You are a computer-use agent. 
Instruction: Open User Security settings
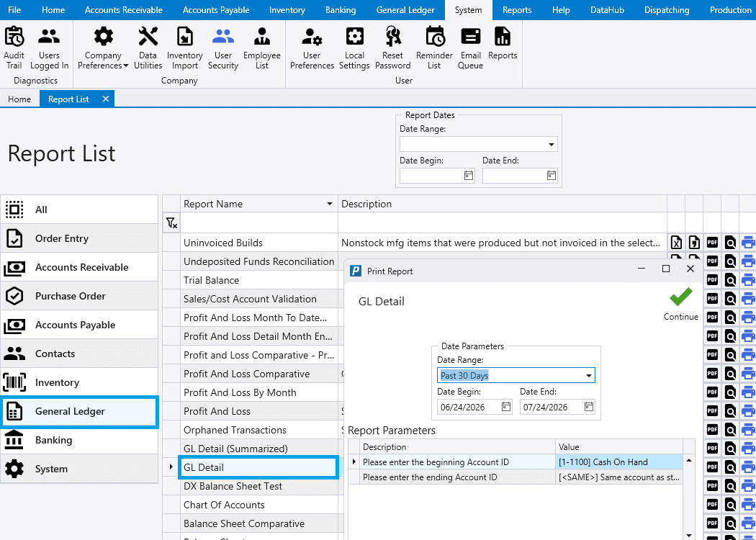(222, 48)
